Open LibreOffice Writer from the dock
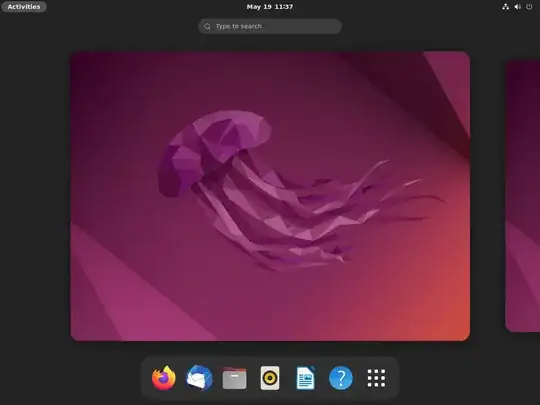540x405 pixels. (x=305, y=378)
